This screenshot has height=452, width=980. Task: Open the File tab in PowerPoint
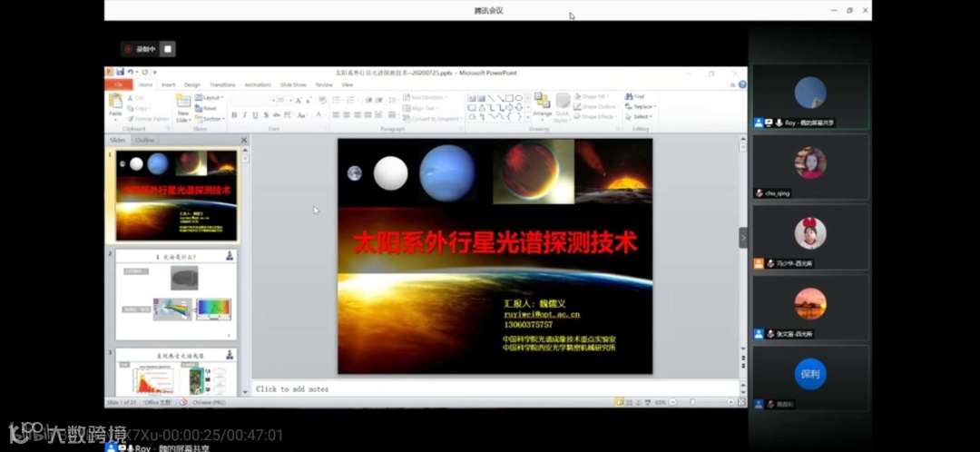click(x=118, y=85)
